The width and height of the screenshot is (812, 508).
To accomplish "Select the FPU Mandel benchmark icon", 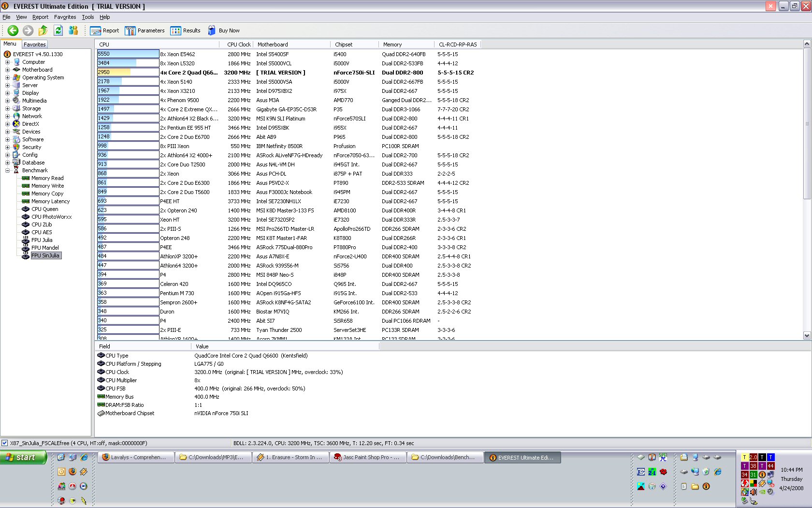I will 26,248.
